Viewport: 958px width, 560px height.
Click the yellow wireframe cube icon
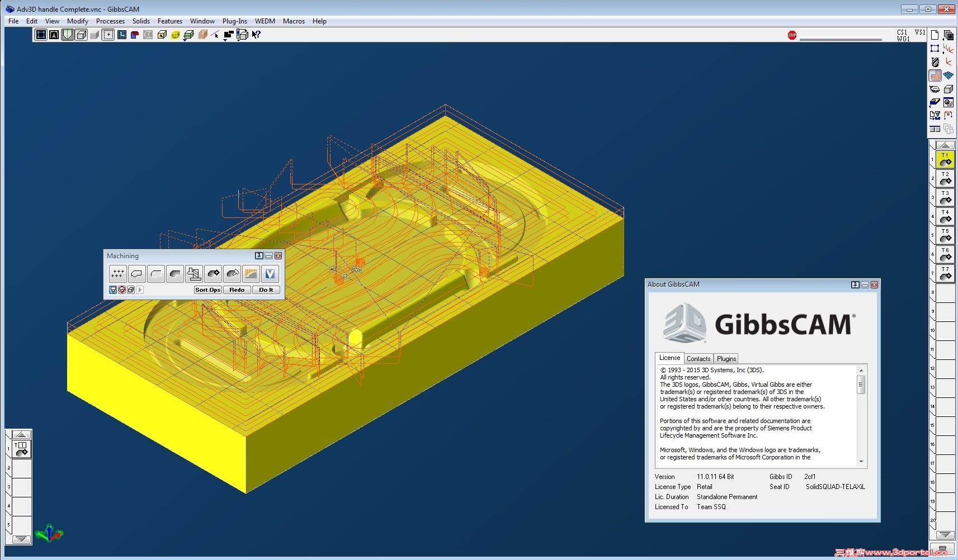[175, 35]
